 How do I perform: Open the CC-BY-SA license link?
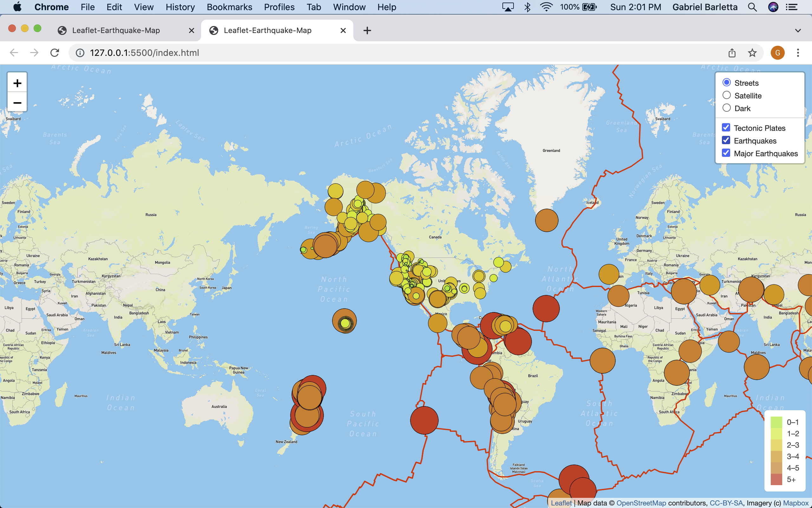coord(726,503)
